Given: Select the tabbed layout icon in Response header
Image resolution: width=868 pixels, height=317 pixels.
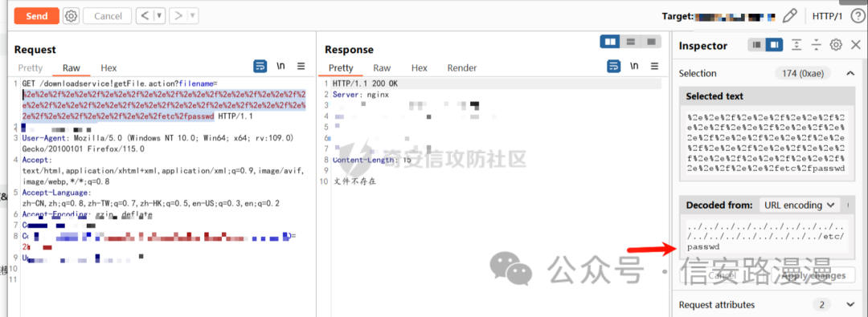Looking at the screenshot, I should coord(652,42).
